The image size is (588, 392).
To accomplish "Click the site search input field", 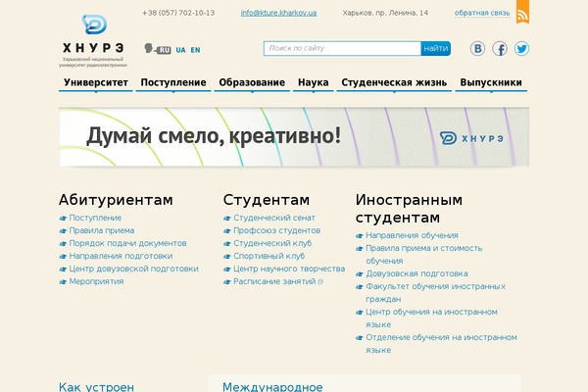I will click(342, 48).
